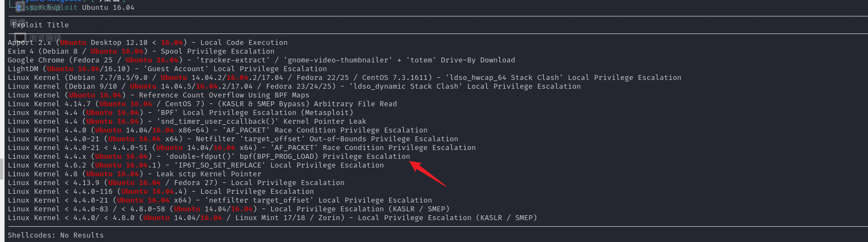Click the 'Exploit Title' column header
This screenshot has width=868, height=242.
[x=40, y=25]
